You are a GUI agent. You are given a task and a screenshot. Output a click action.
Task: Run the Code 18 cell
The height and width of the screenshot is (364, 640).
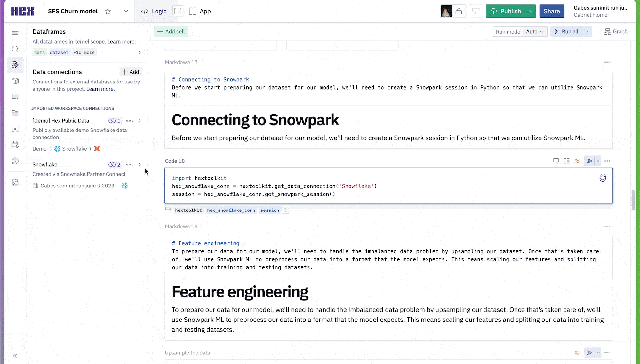point(589,161)
